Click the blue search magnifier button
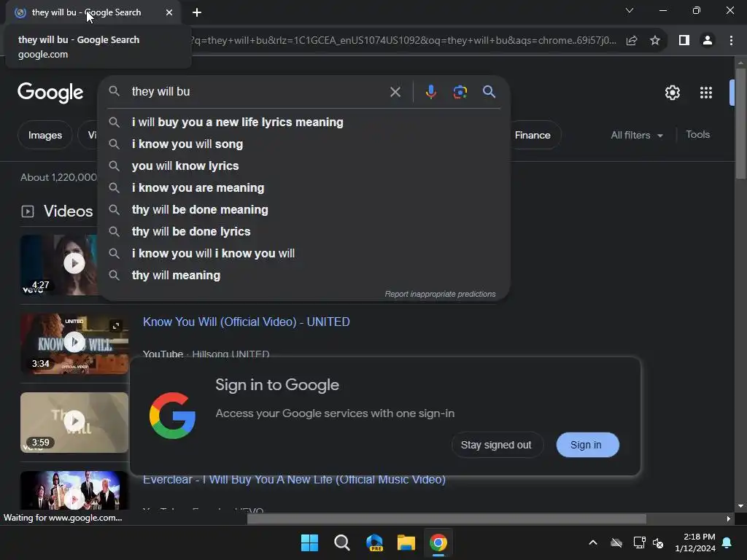This screenshot has width=747, height=560. tap(489, 91)
